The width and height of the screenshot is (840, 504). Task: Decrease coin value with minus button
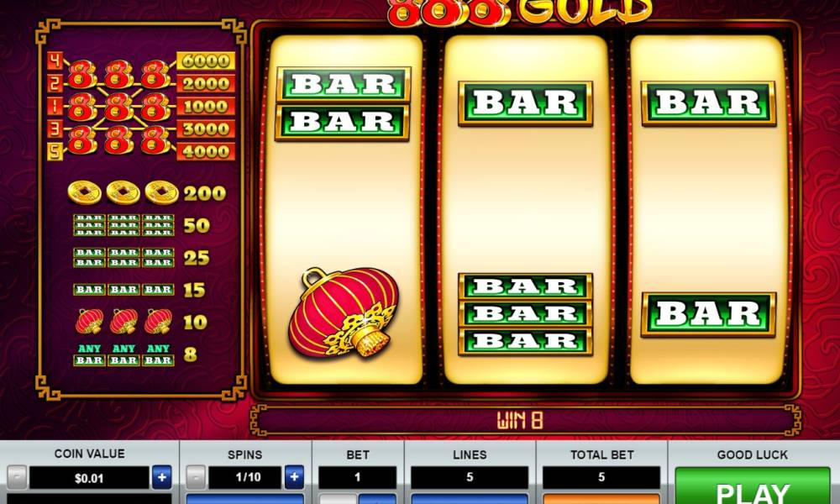(x=17, y=476)
